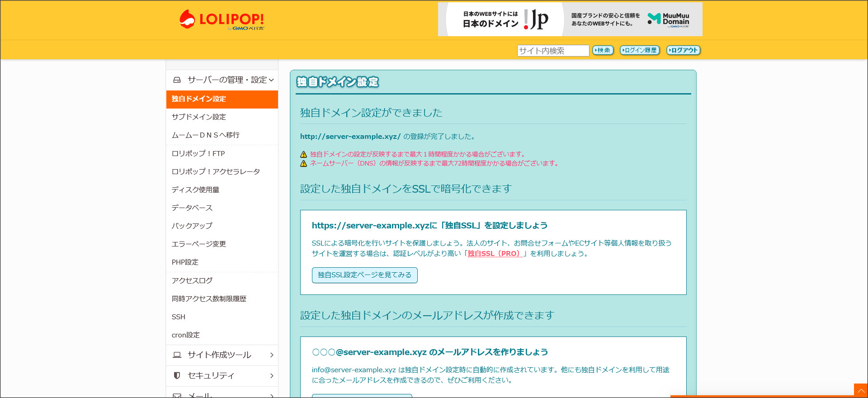Click the LOLIPOP! logo

(222, 20)
